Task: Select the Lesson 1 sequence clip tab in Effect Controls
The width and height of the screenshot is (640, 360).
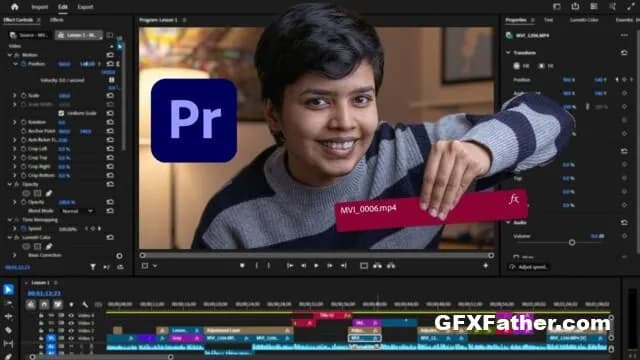Action: click(78, 36)
